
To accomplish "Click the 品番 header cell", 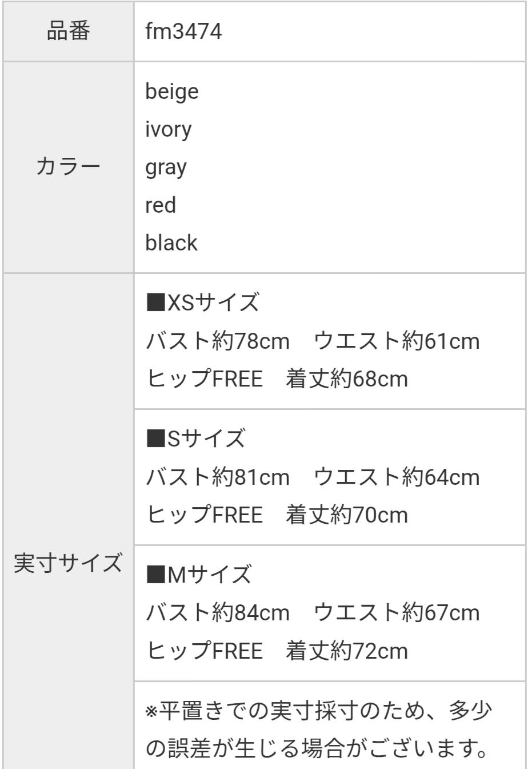I will pos(68,31).
